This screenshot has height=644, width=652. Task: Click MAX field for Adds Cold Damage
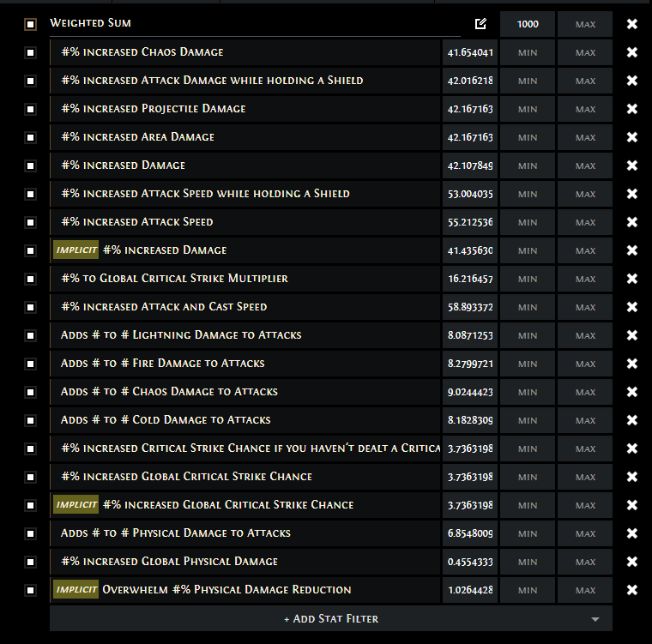584,420
